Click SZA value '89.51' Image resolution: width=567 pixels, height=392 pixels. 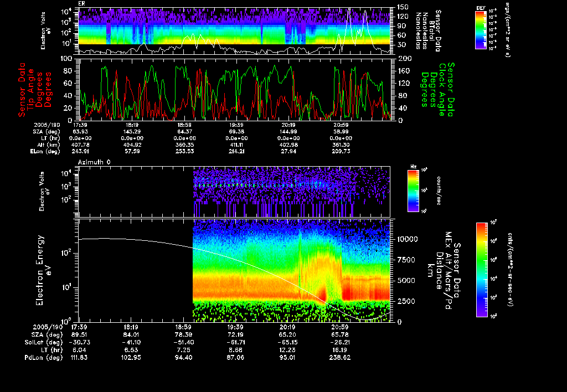click(79, 334)
